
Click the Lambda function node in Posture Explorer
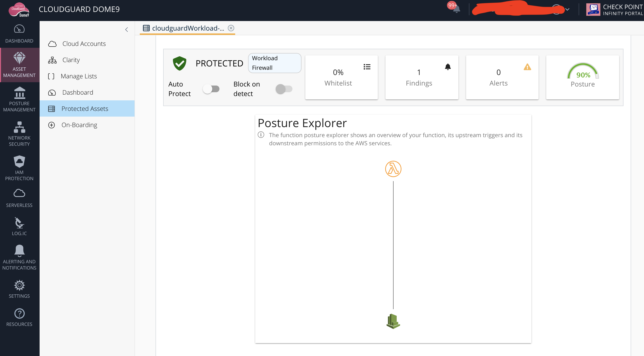(393, 169)
